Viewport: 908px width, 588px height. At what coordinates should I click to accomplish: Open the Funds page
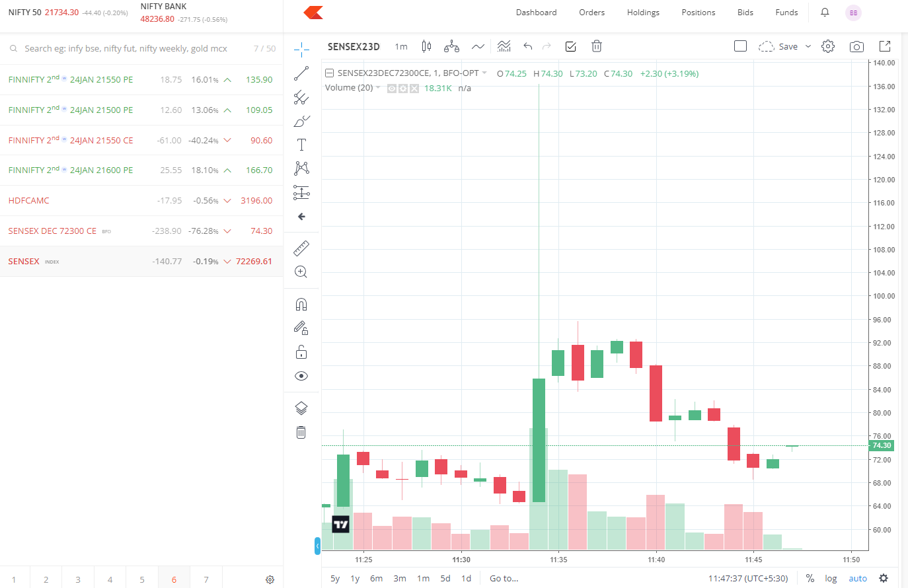tap(786, 13)
